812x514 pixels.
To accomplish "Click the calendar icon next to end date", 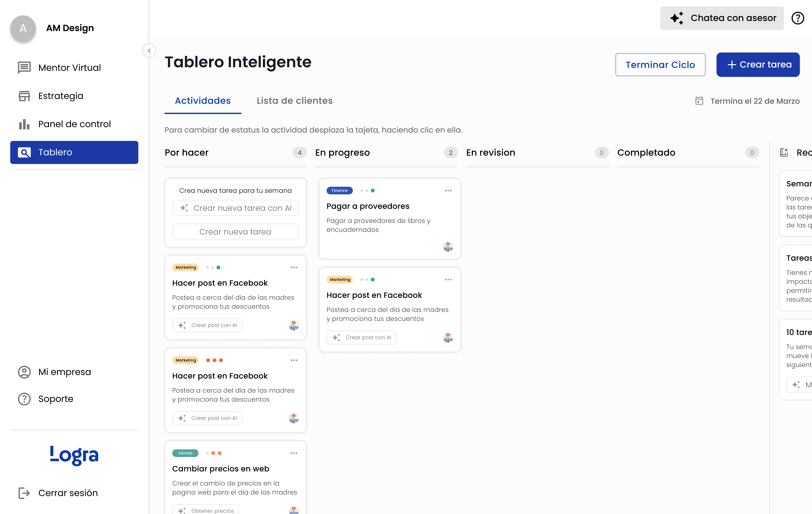I will (699, 101).
